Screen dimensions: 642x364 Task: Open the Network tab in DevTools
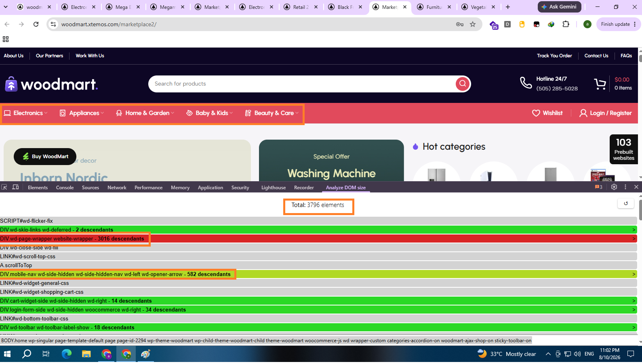117,188
